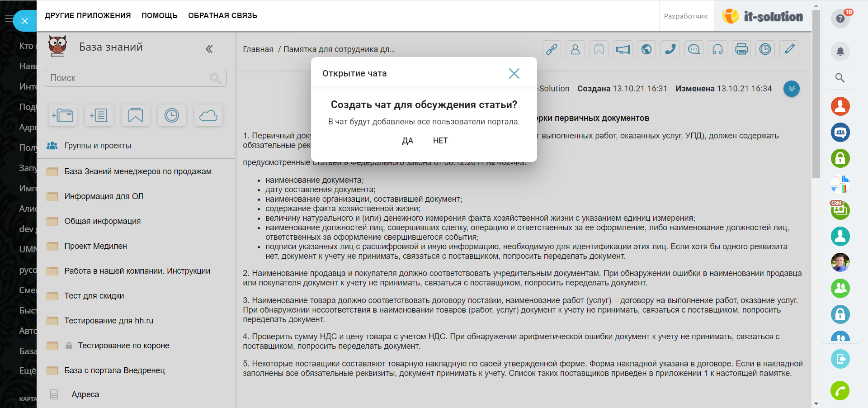Open the blue lock chat icon
Image resolution: width=868 pixels, height=408 pixels.
[840, 314]
